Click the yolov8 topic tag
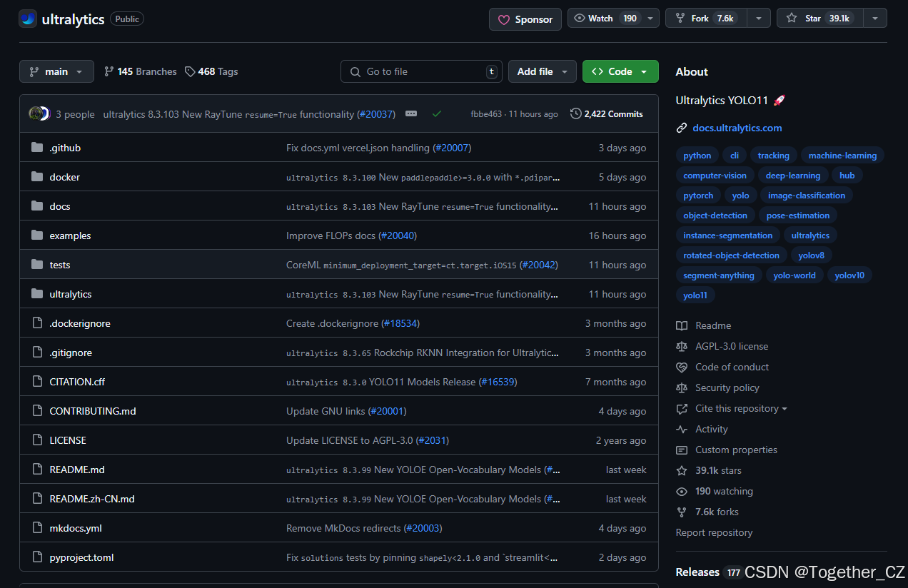 812,255
